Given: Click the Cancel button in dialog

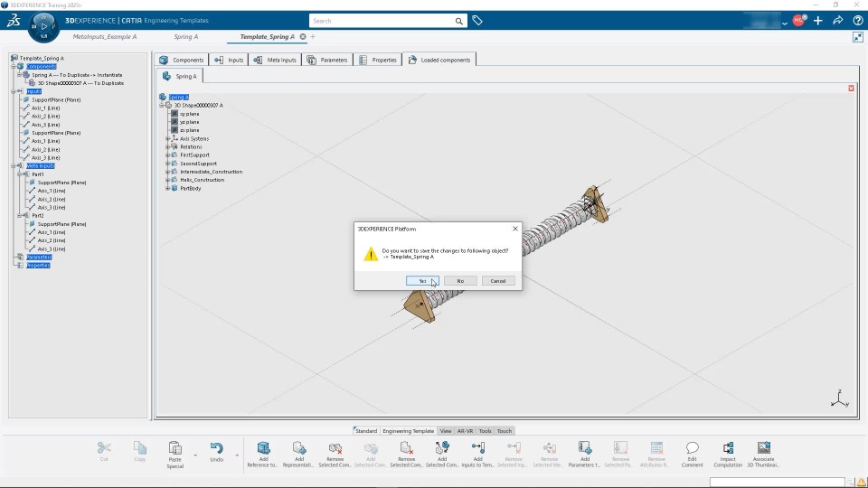Looking at the screenshot, I should (497, 281).
